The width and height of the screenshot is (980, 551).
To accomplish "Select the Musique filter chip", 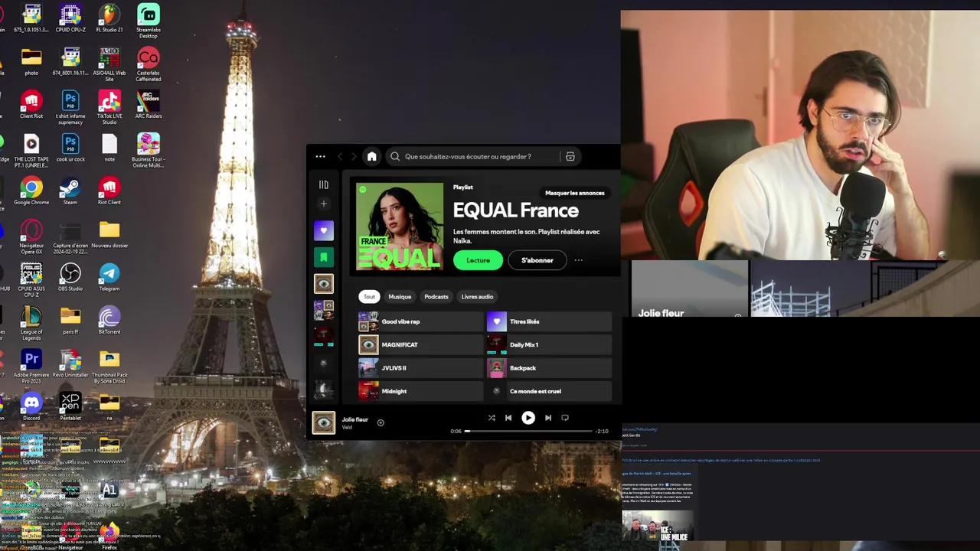I will tap(400, 297).
